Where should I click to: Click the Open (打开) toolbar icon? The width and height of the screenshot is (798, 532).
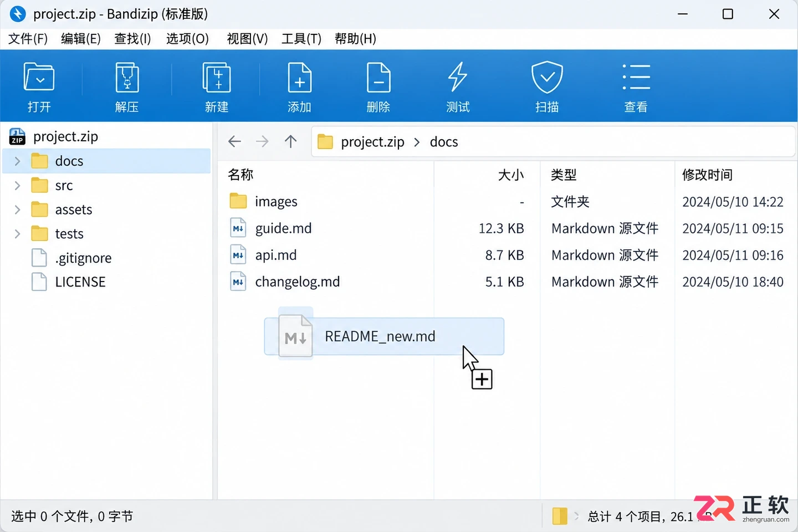[x=39, y=77]
